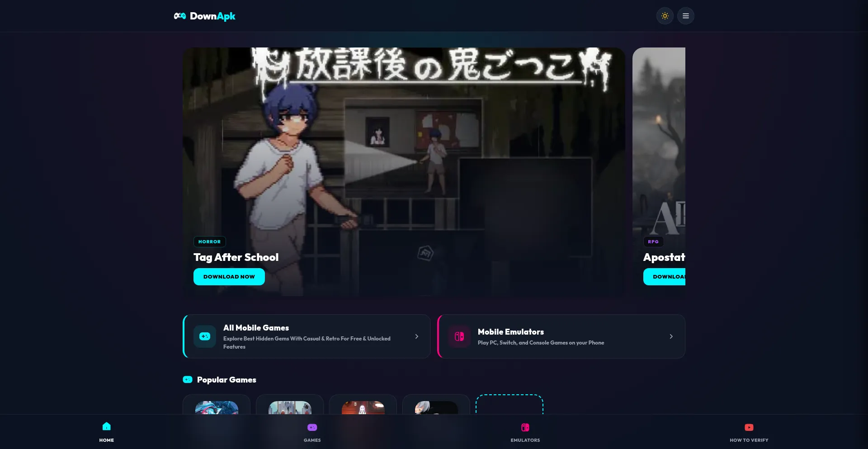This screenshot has width=868, height=449.
Task: Switch to the EMULATORS tab label
Action: pos(525,440)
